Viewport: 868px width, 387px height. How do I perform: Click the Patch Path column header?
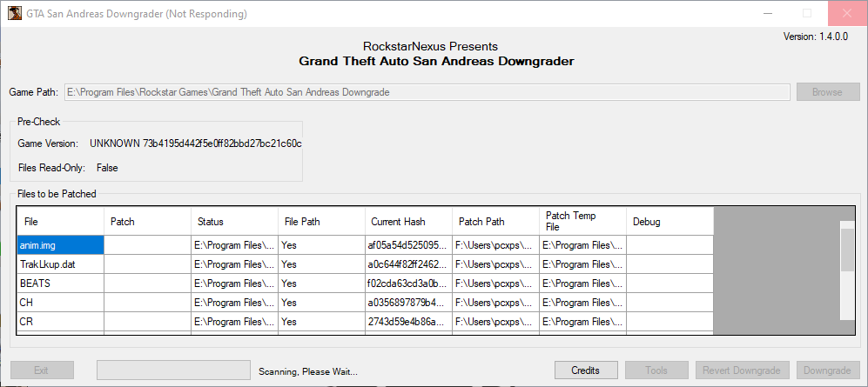pos(495,221)
